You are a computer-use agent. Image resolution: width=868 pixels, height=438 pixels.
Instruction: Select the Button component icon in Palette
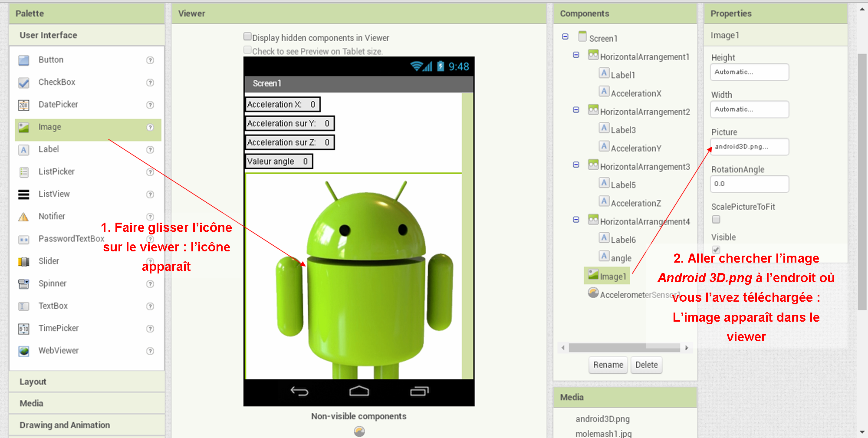coord(24,60)
